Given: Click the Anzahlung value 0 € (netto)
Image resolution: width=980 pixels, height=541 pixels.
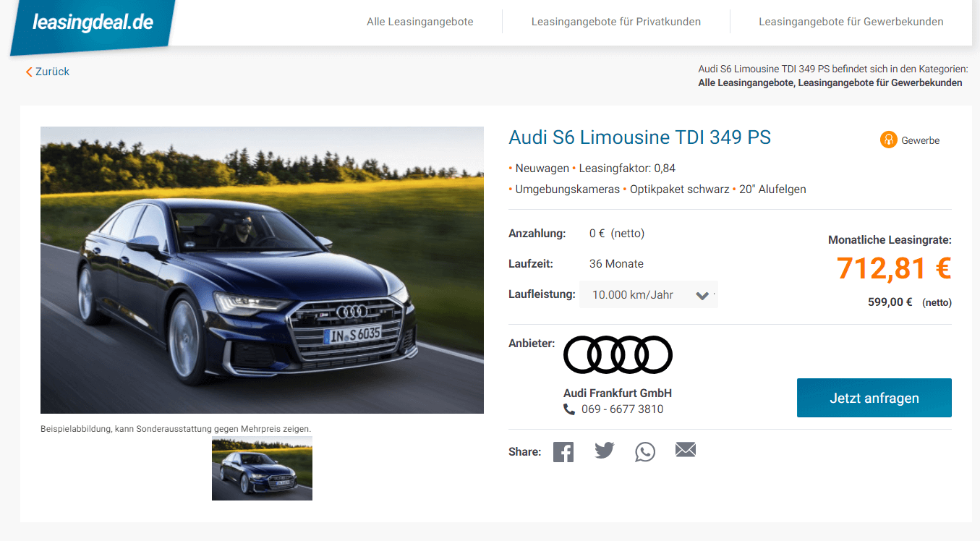Looking at the screenshot, I should (617, 234).
